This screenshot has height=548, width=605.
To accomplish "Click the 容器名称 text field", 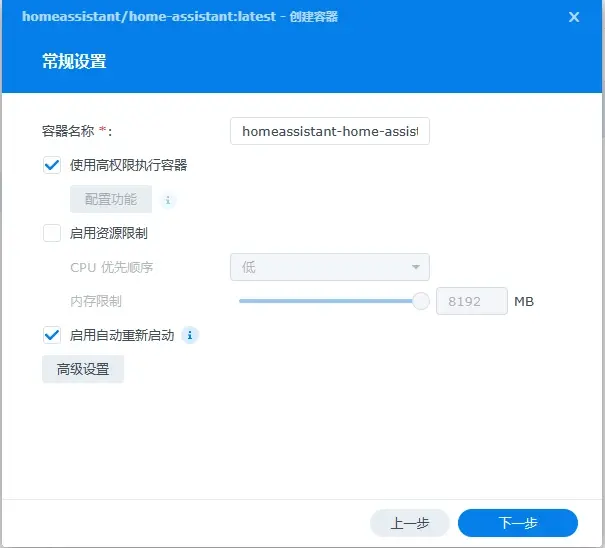I will 330,131.
